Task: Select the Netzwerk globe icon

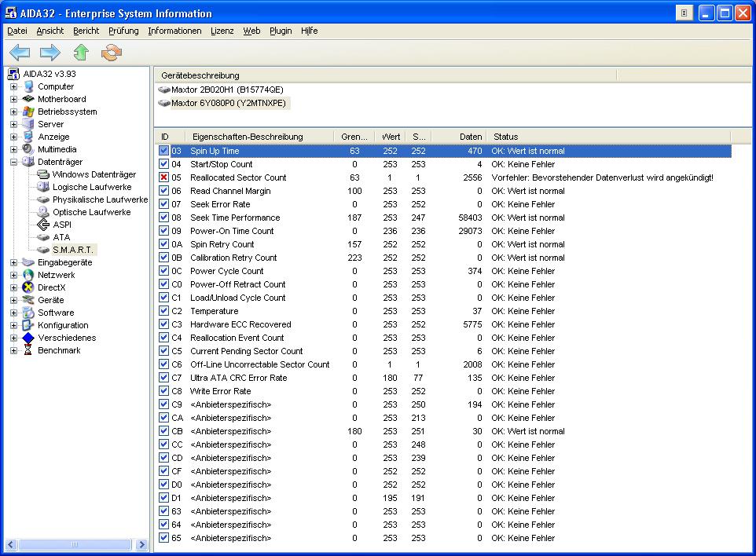Action: 28,275
